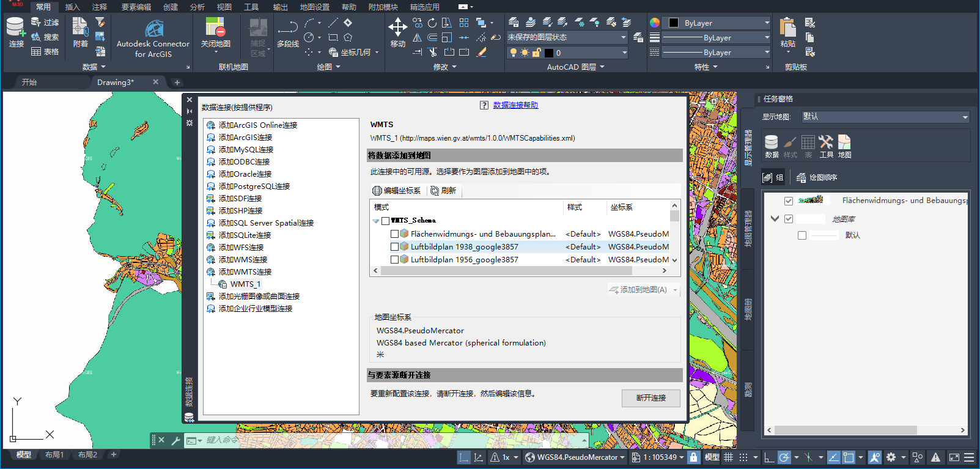The width and height of the screenshot is (980, 469).
Task: Click the 断开连接 button
Action: pos(651,398)
